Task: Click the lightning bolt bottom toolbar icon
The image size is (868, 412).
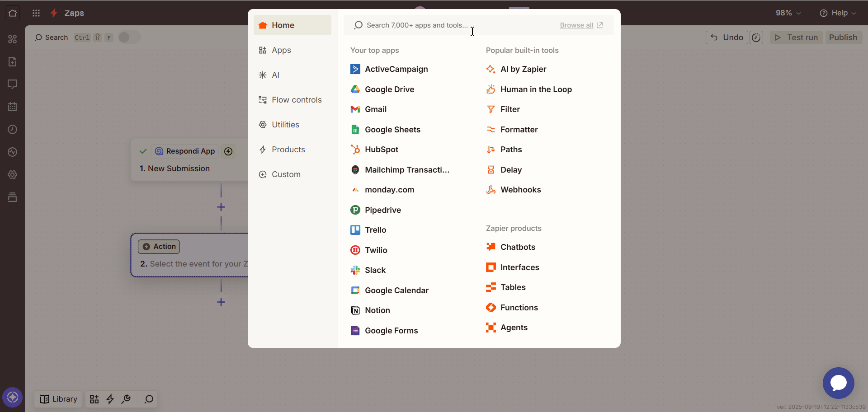Action: tap(110, 399)
